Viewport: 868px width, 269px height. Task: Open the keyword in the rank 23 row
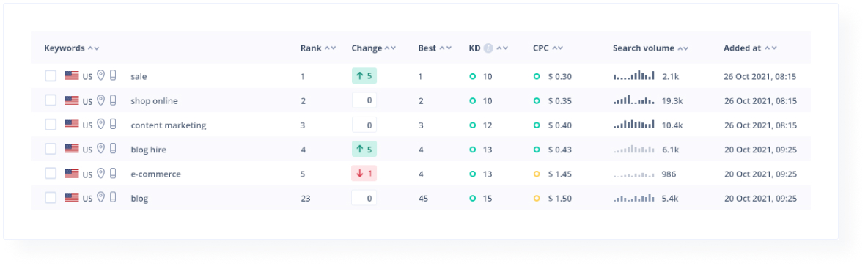[139, 198]
